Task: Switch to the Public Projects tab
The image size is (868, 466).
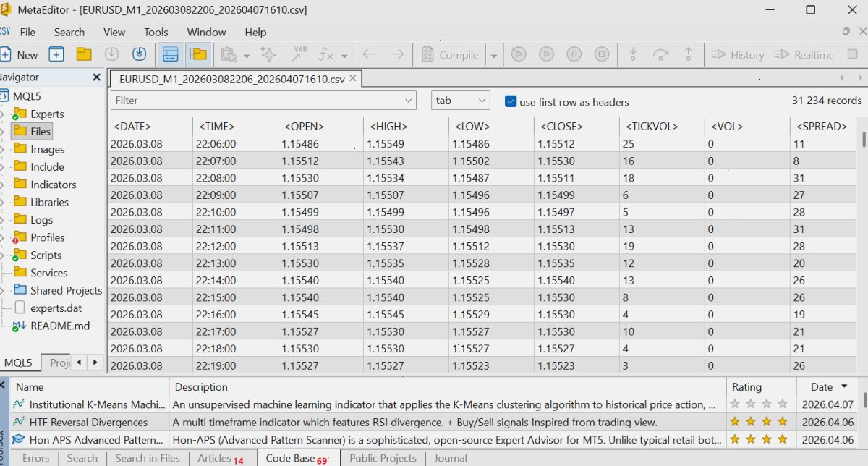Action: coord(383,458)
